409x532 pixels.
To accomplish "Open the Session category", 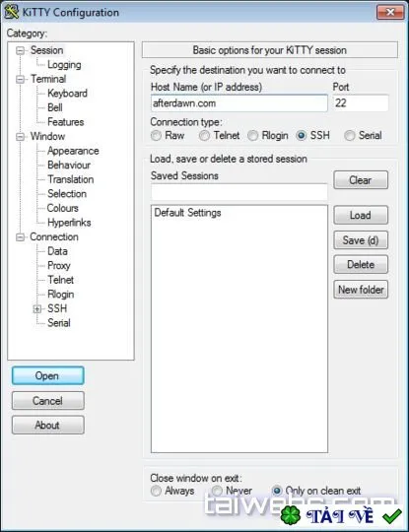I will pos(47,50).
